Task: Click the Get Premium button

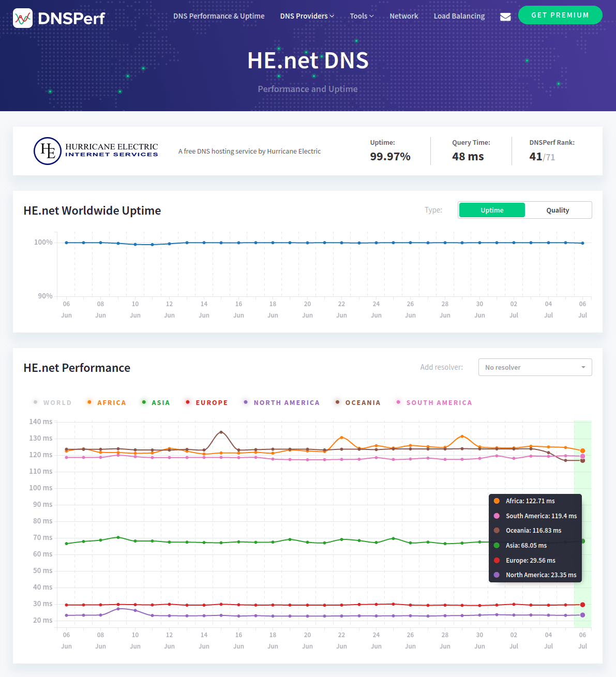Action: (x=560, y=15)
